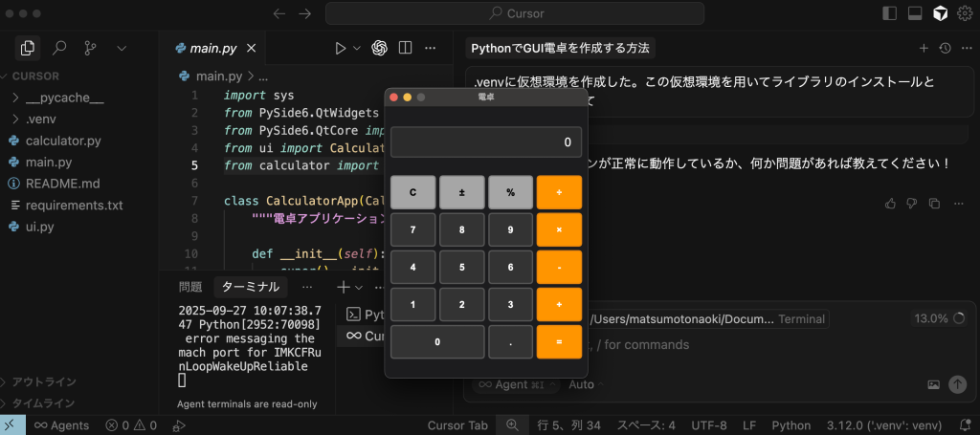Open the Explorer view in the sidebar
This screenshot has height=435, width=980.
(28, 47)
